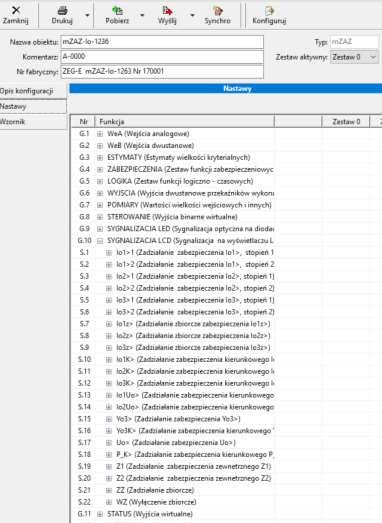The width and height of the screenshot is (382, 523).
Task: Expand the WZ row S.22
Action: [x=109, y=502]
